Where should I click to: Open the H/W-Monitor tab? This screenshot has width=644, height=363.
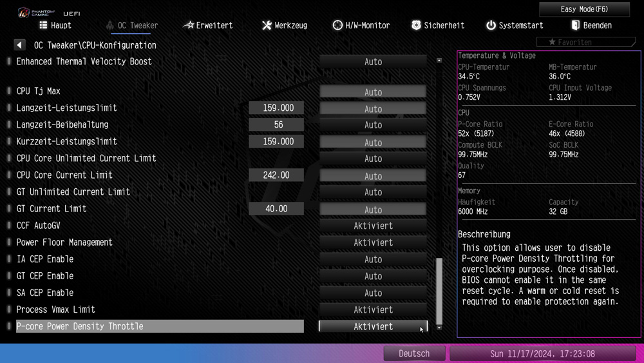coord(361,25)
